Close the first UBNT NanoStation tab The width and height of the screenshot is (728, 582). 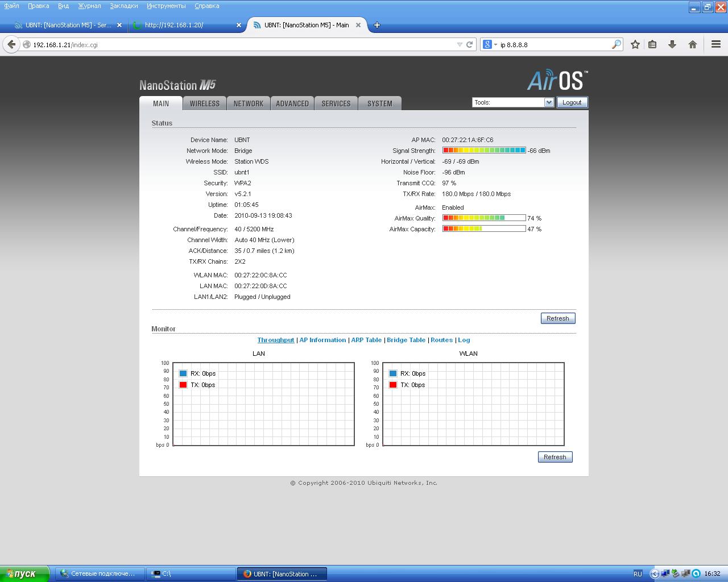click(x=119, y=25)
